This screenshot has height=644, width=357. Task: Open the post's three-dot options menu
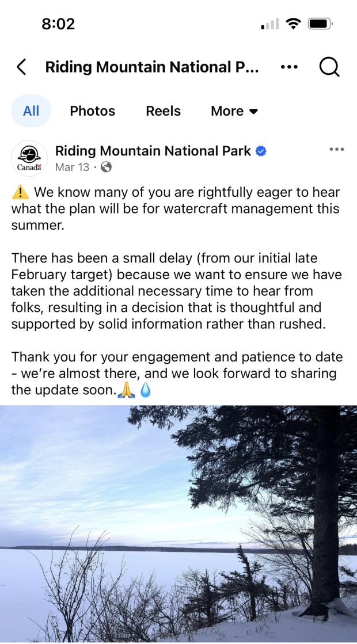(336, 150)
